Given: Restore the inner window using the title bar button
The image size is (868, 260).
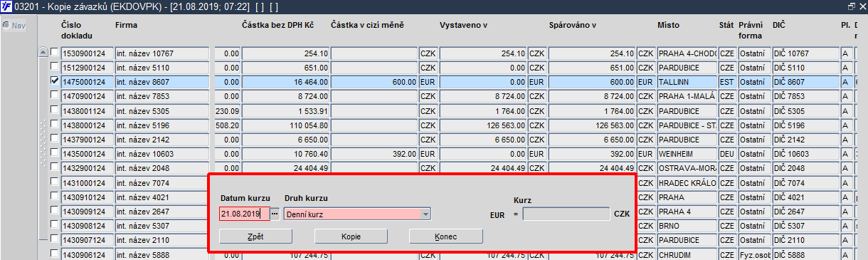Looking at the screenshot, I should (851, 6).
